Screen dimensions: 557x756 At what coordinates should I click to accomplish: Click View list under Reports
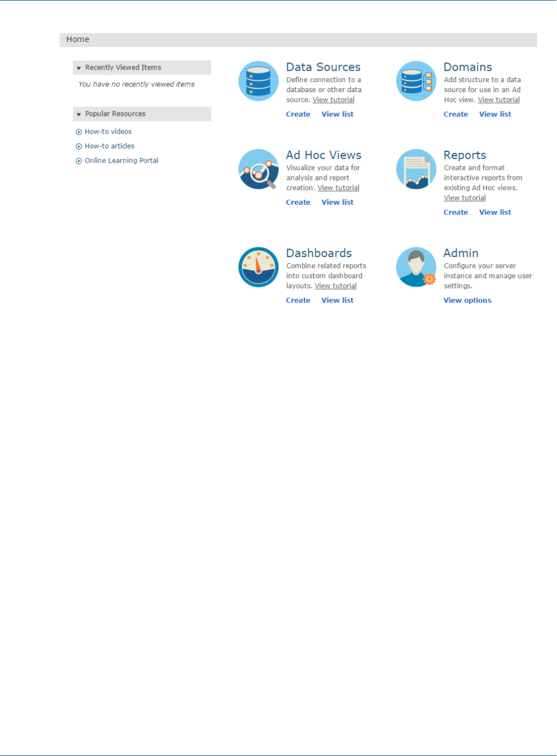495,212
